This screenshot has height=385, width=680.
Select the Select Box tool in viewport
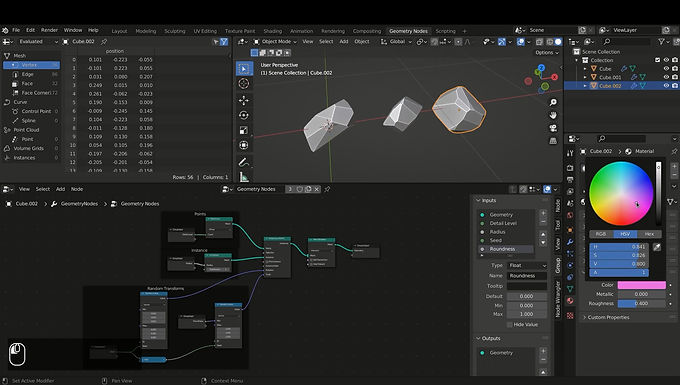244,69
